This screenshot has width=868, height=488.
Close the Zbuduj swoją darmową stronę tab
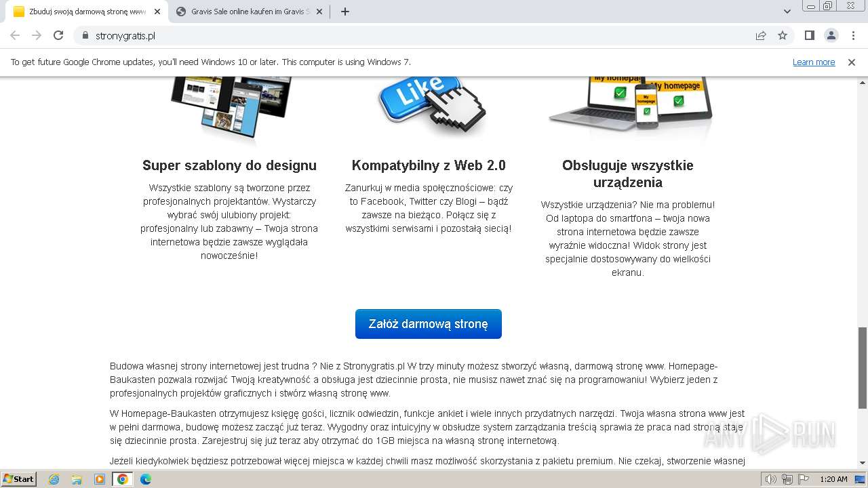(x=157, y=12)
